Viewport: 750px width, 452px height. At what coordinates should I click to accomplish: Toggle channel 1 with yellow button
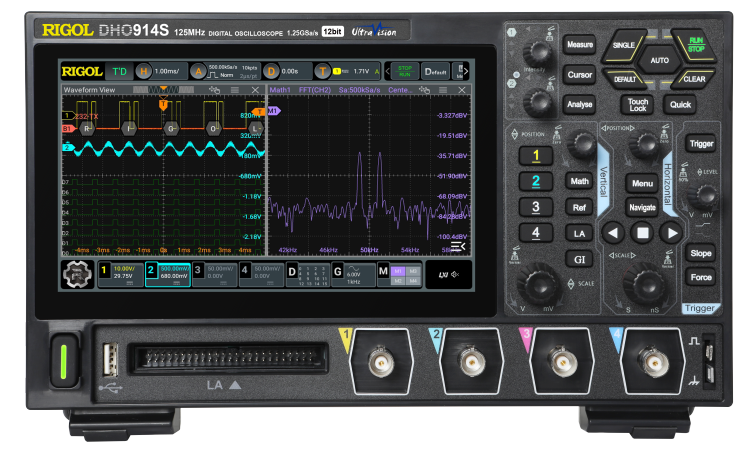tap(535, 156)
